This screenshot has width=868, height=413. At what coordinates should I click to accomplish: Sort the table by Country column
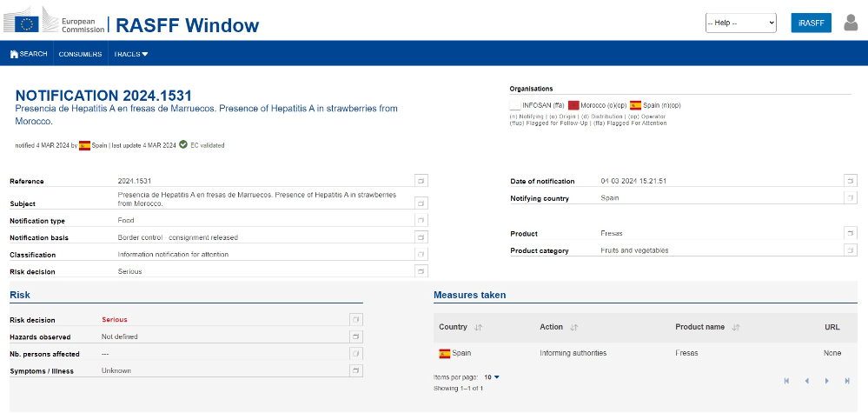(479, 328)
